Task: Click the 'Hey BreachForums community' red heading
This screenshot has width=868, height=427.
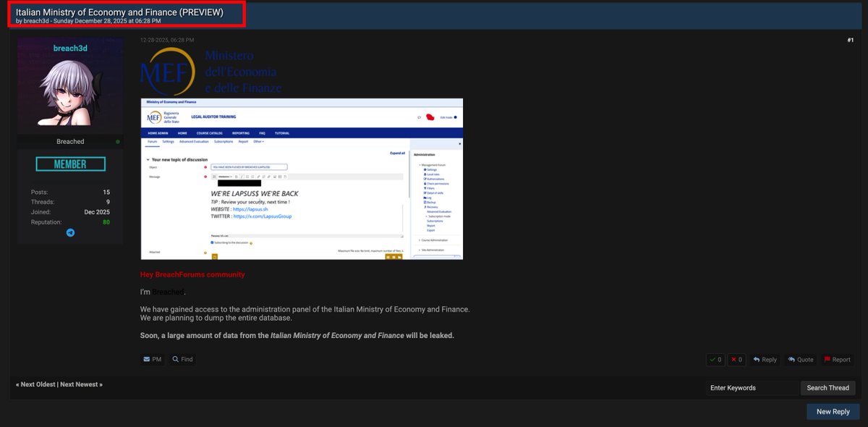Action: point(192,275)
